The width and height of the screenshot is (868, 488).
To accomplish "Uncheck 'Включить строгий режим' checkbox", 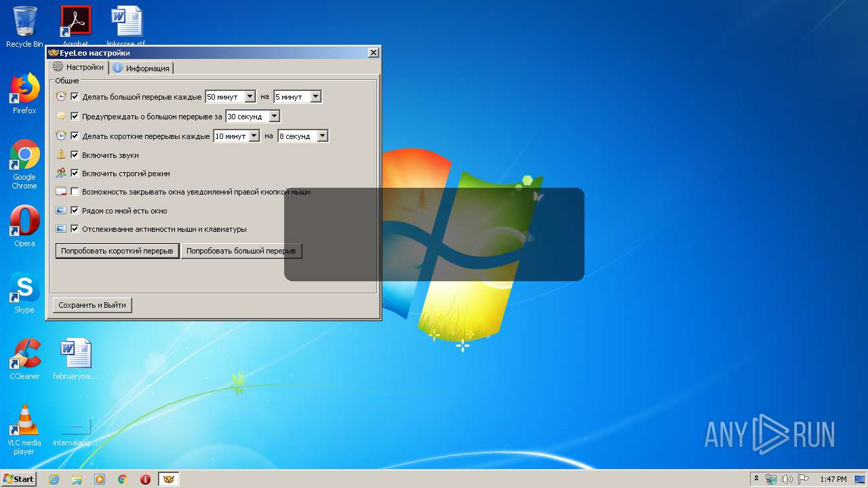I will (75, 173).
